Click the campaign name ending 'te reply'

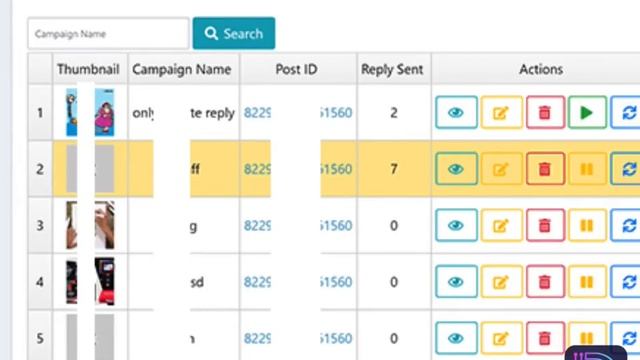pos(184,113)
